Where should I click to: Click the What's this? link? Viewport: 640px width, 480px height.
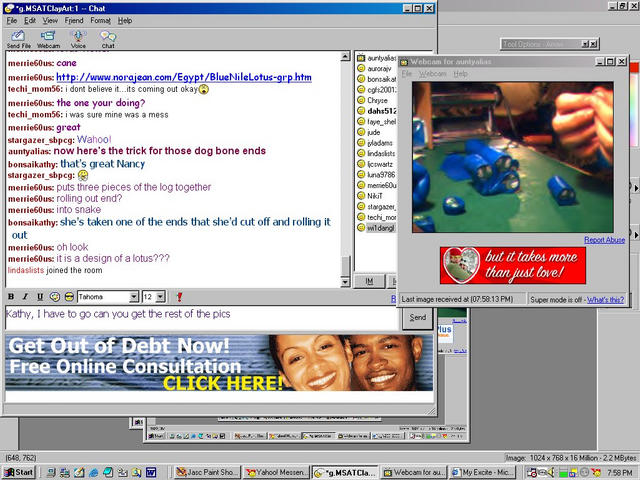pos(605,300)
